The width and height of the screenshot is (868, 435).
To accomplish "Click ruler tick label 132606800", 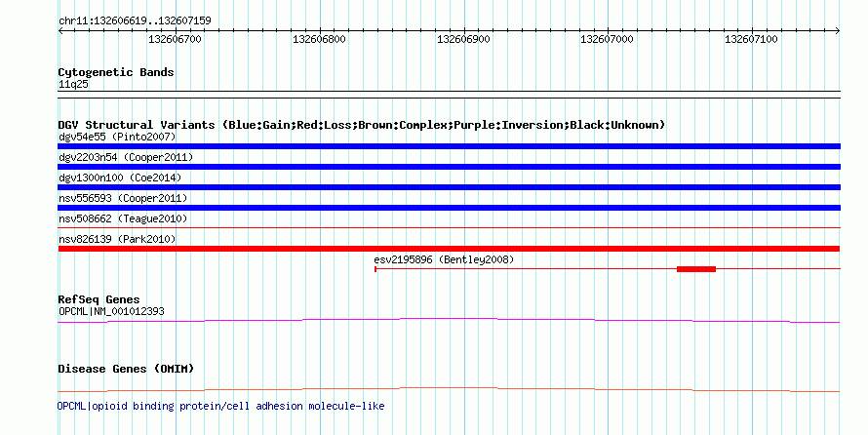I will point(319,39).
